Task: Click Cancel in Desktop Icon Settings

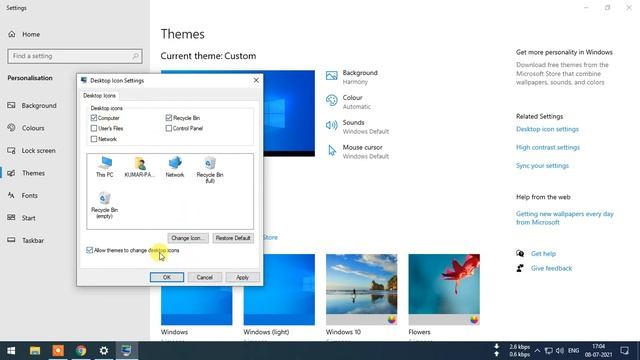Action: pyautogui.click(x=204, y=277)
